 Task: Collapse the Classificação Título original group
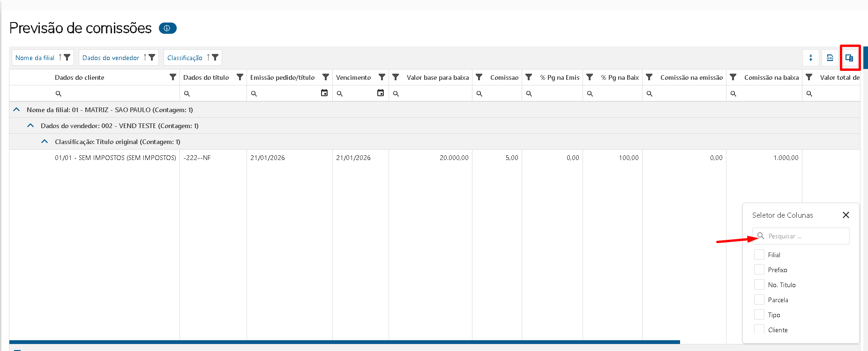45,142
